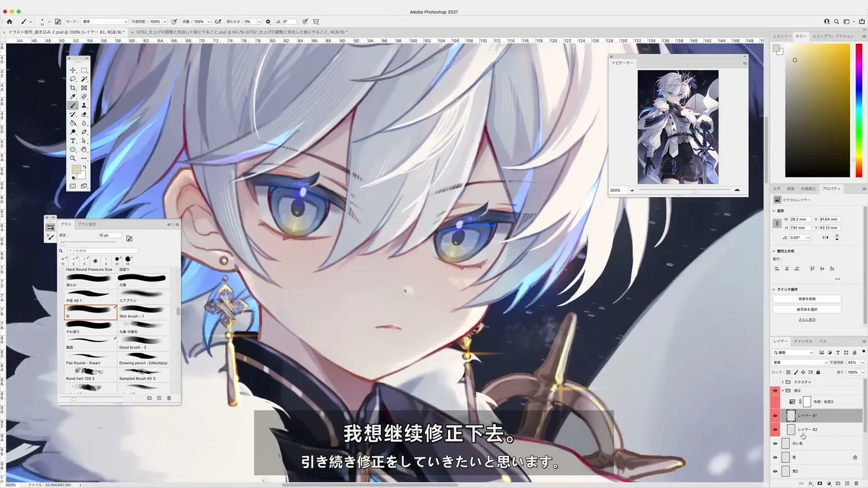
Task: Toggle pressure for opacity in options bar
Action: [x=174, y=22]
